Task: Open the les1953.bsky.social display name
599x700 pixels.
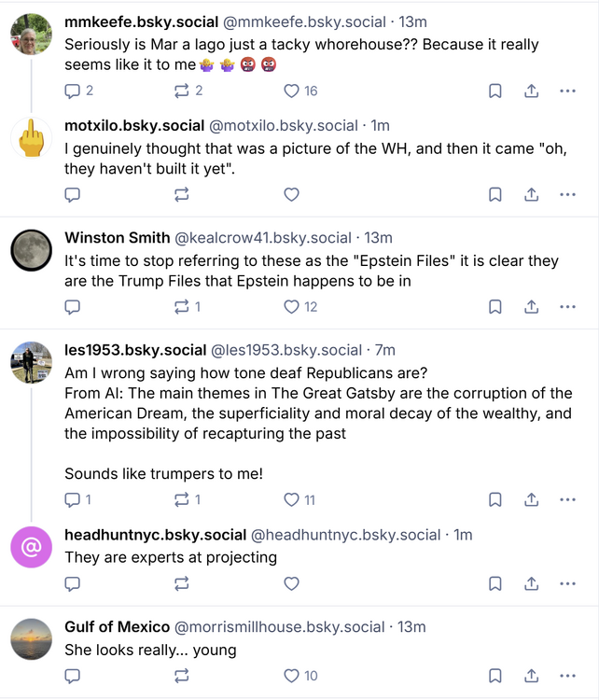Action: pyautogui.click(x=135, y=350)
